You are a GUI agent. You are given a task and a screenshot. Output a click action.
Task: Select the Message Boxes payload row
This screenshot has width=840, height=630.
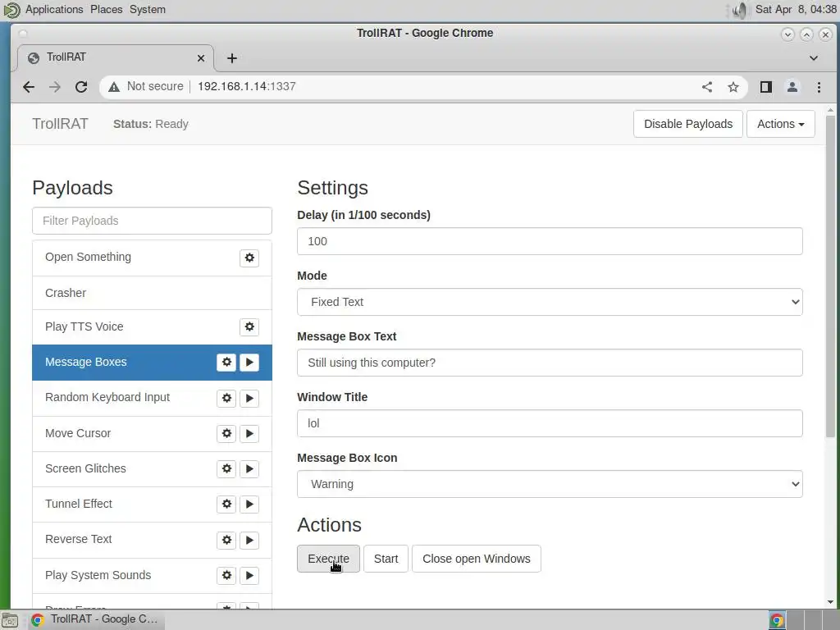152,362
